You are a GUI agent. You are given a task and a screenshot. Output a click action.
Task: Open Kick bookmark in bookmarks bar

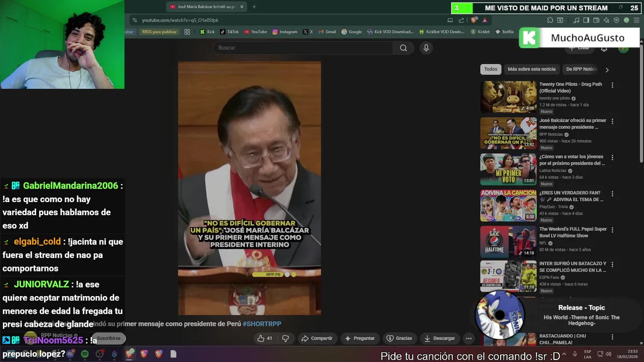207,32
